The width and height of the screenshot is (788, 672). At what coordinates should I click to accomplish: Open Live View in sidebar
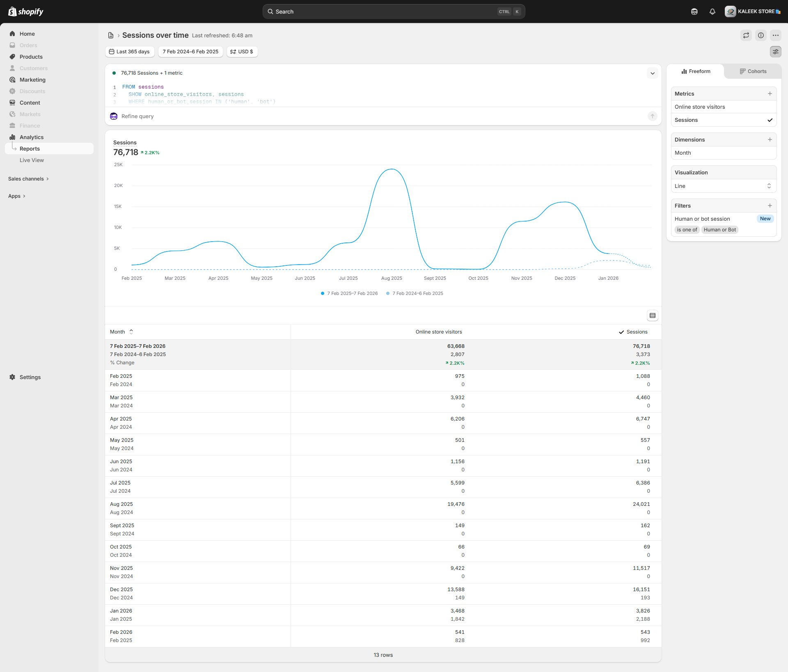coord(32,160)
